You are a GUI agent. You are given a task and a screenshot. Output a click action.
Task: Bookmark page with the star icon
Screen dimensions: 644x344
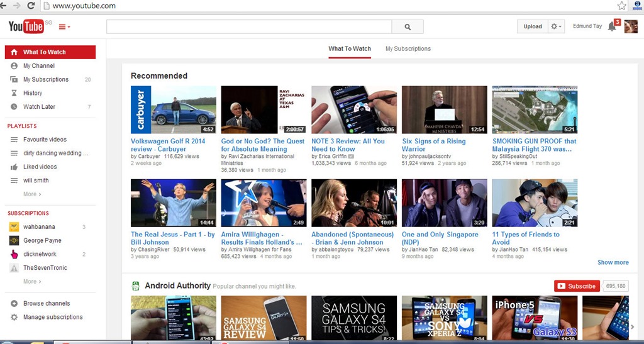pyautogui.click(x=621, y=6)
